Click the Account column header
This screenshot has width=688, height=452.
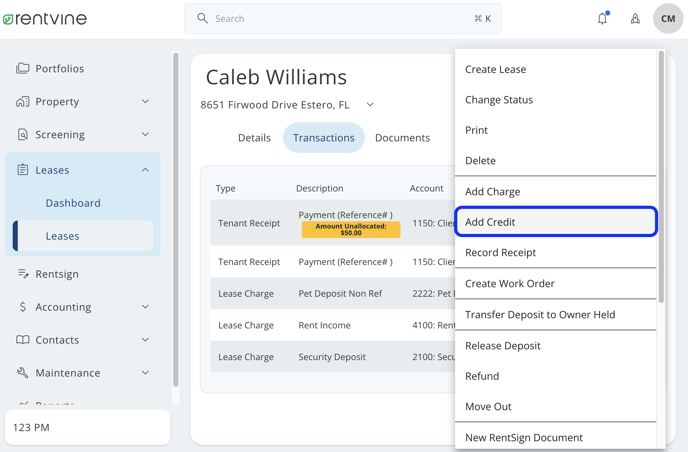[426, 188]
